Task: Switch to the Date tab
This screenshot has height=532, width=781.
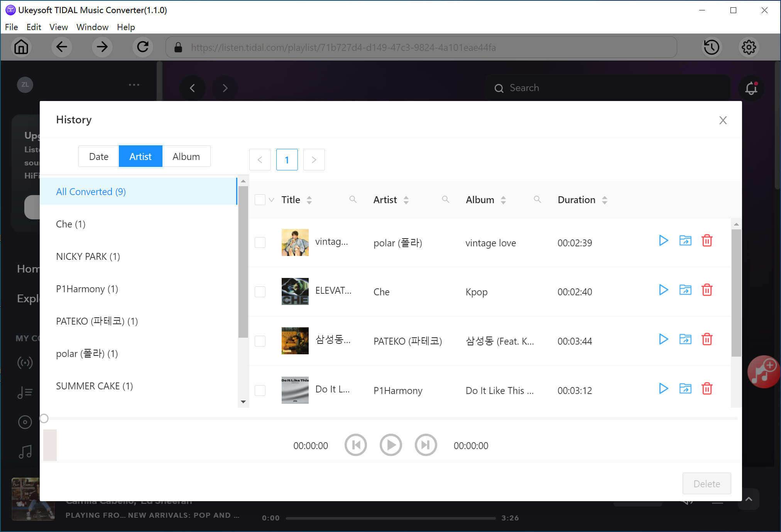Action: pos(99,157)
